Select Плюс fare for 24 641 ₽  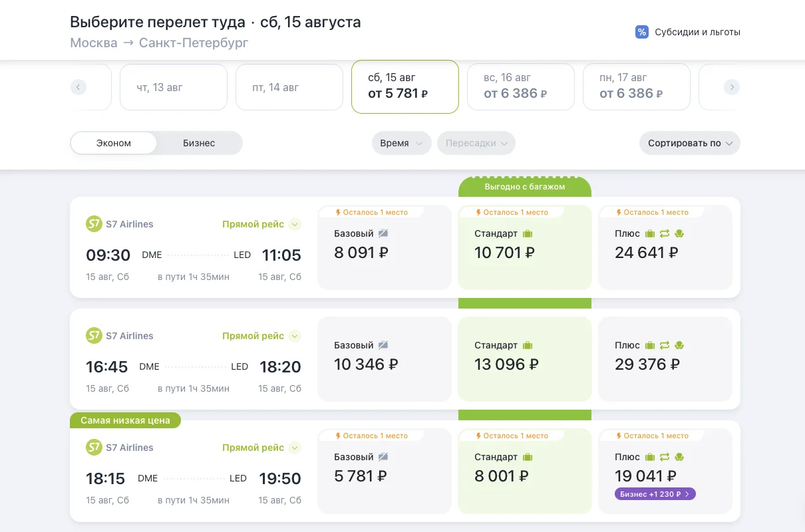(x=665, y=247)
